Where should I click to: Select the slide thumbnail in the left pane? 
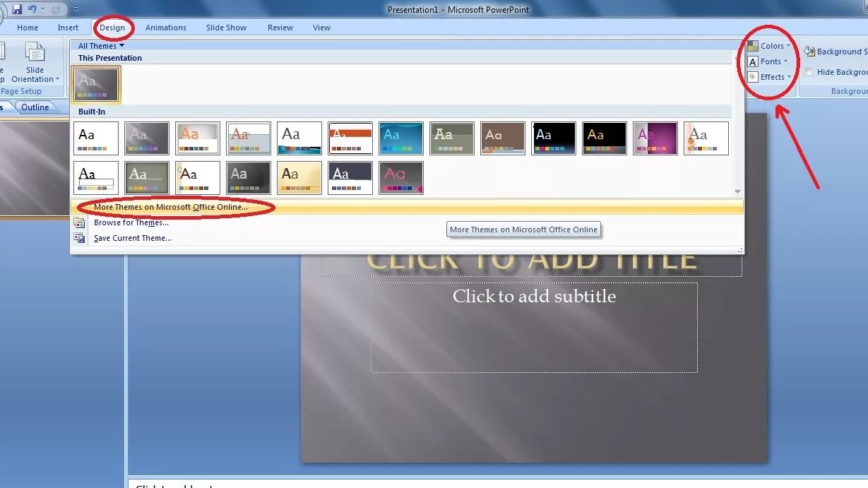[x=35, y=168]
